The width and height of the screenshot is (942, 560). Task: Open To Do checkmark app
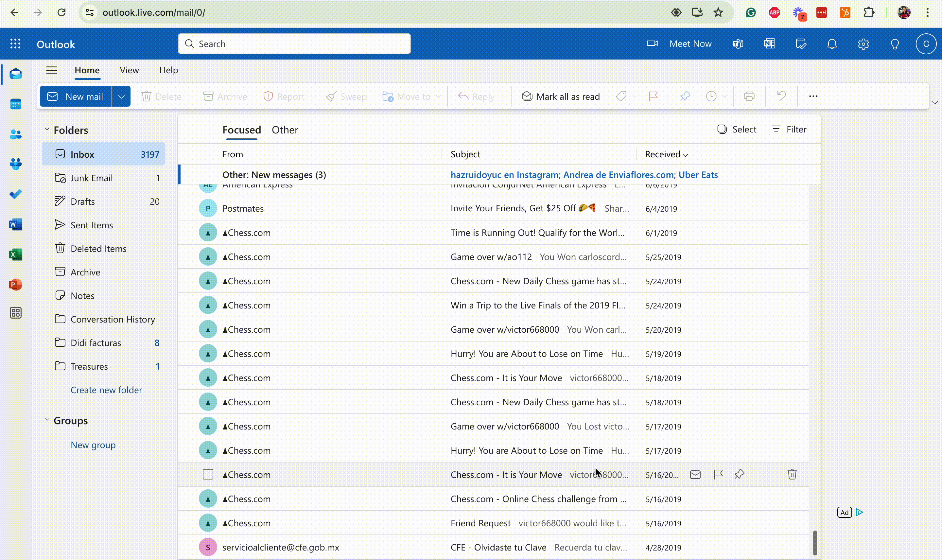tap(15, 194)
